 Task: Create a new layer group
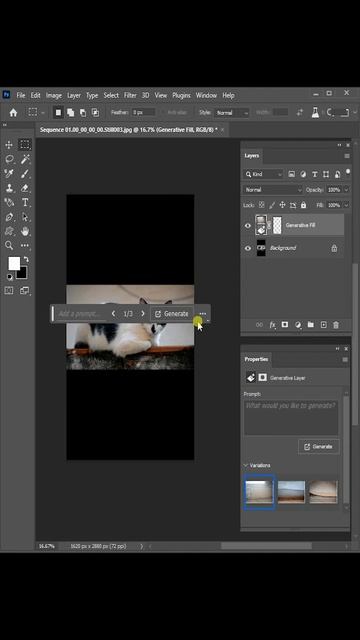coord(311,325)
